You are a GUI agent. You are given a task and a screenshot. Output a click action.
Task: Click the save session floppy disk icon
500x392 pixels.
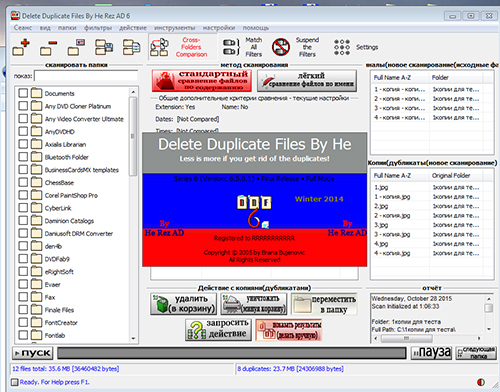pos(104,47)
